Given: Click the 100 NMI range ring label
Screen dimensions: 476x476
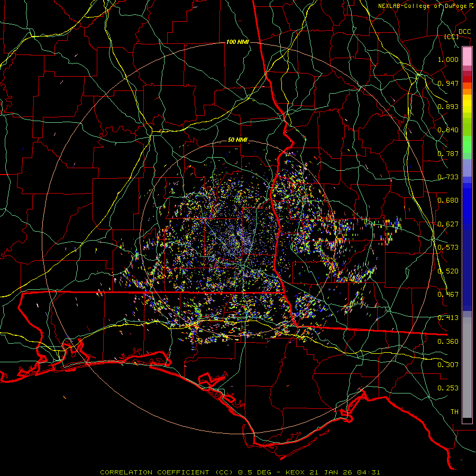Looking at the screenshot, I should [x=237, y=42].
